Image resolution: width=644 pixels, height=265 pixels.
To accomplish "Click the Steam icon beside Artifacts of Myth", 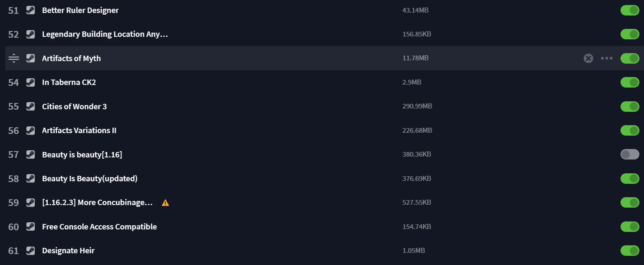I will click(x=30, y=58).
